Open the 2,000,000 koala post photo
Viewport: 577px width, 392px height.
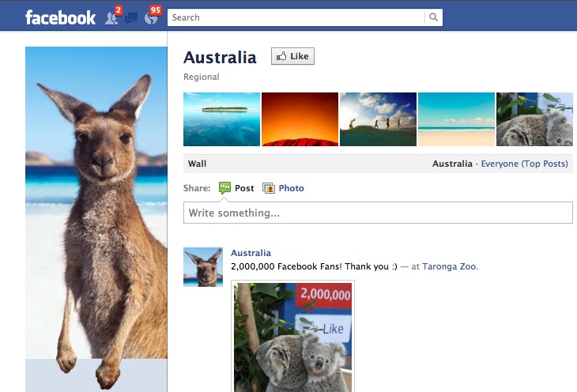coord(293,337)
